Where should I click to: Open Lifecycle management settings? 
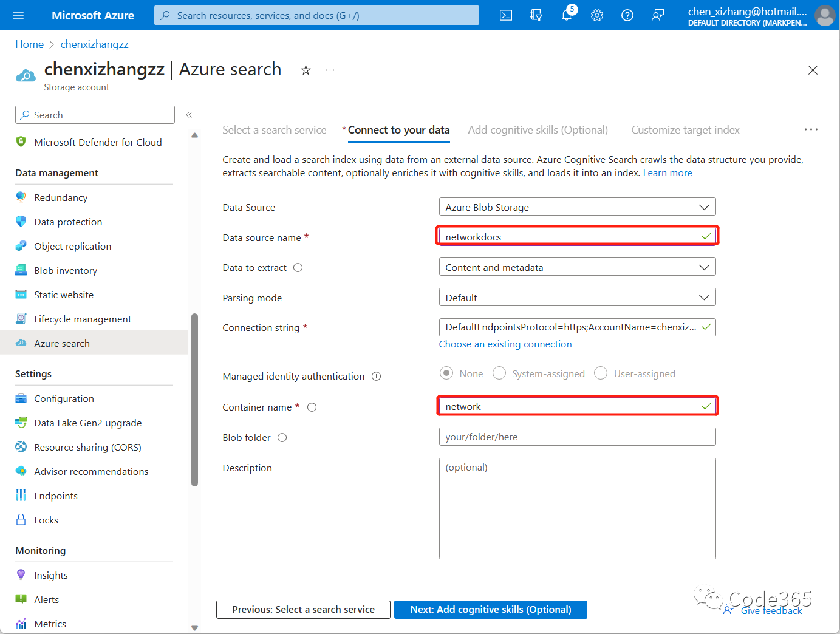82,319
